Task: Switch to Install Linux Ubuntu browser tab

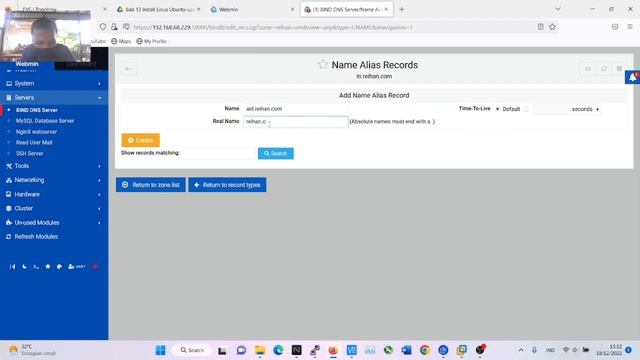Action: (158, 9)
